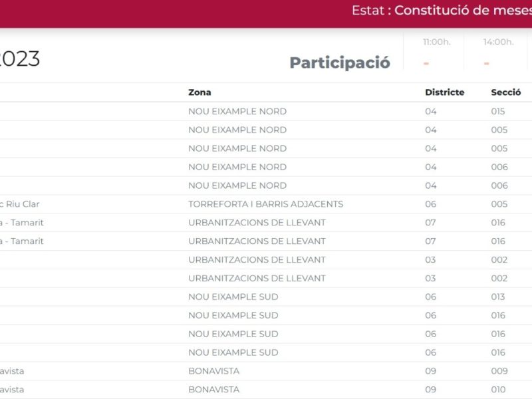Click district 09 in the section 009 row
The height and width of the screenshot is (399, 532).
(430, 371)
